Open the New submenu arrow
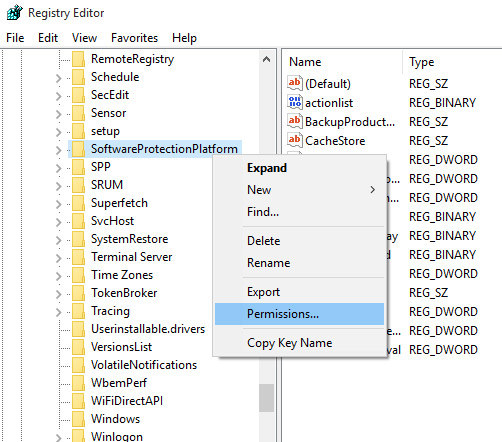502x442 pixels. pyautogui.click(x=372, y=190)
